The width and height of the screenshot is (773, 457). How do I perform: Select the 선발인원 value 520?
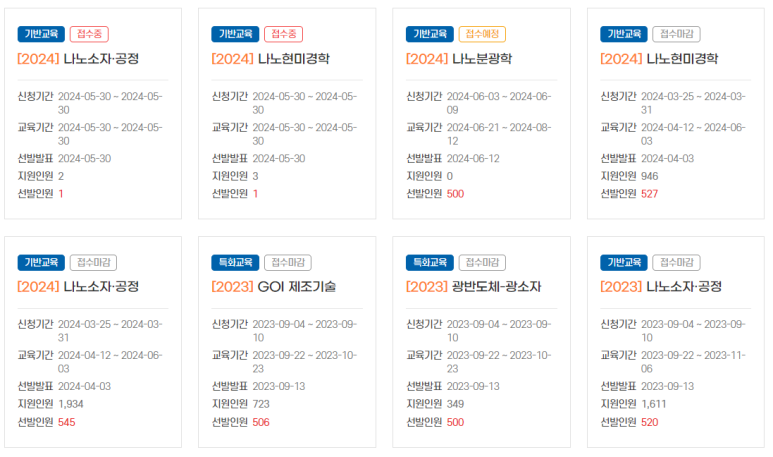[x=649, y=422]
